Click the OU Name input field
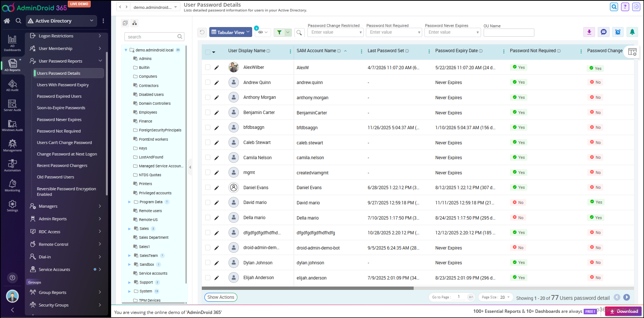644x318 pixels. pyautogui.click(x=509, y=33)
